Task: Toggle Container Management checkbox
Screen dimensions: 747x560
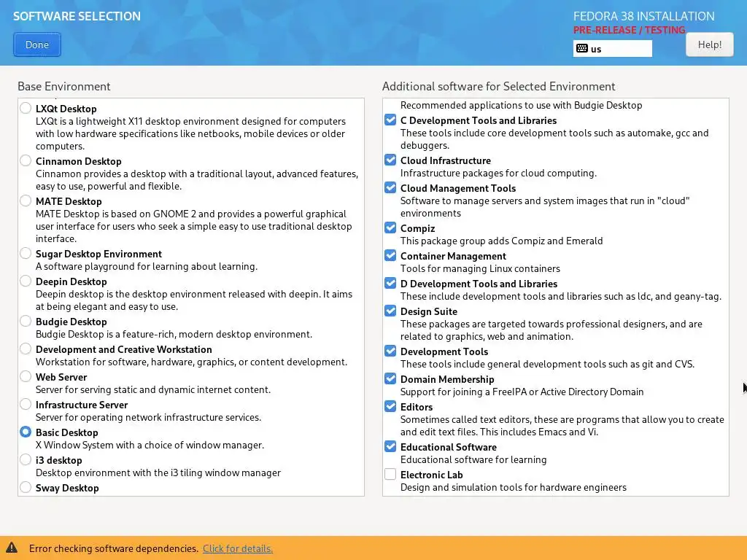Action: pyautogui.click(x=390, y=255)
